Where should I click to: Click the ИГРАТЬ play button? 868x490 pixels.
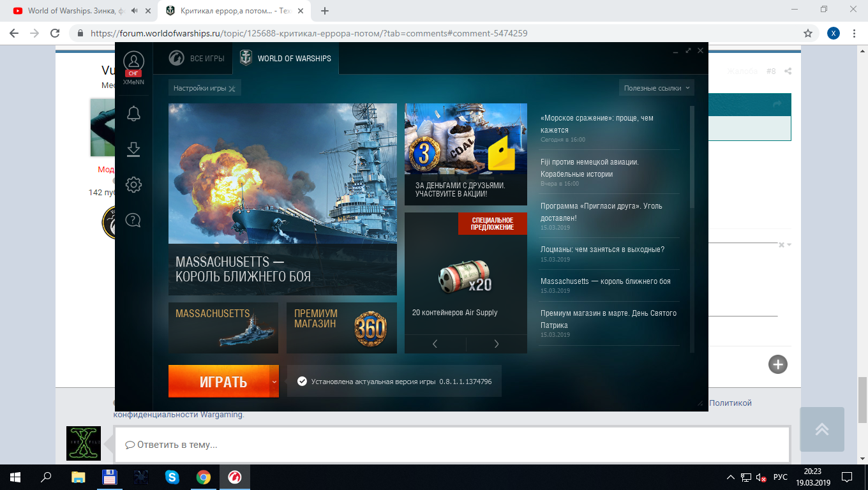[219, 382]
